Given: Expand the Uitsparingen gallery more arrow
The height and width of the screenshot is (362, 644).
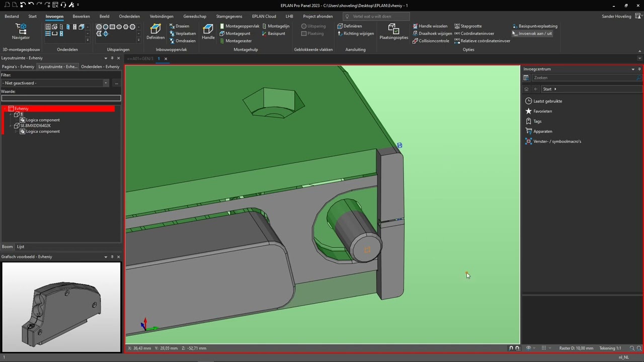Looking at the screenshot, I should tap(139, 40).
